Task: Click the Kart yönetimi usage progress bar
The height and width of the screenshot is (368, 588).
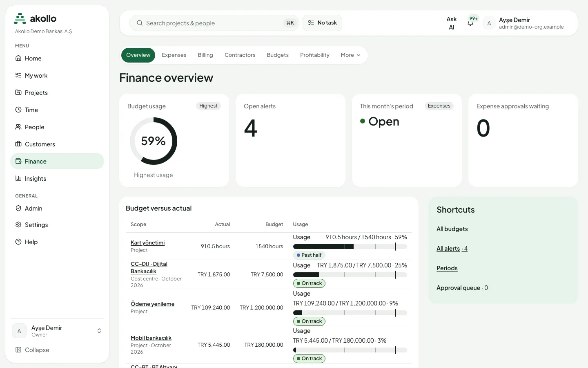Action: 350,247
